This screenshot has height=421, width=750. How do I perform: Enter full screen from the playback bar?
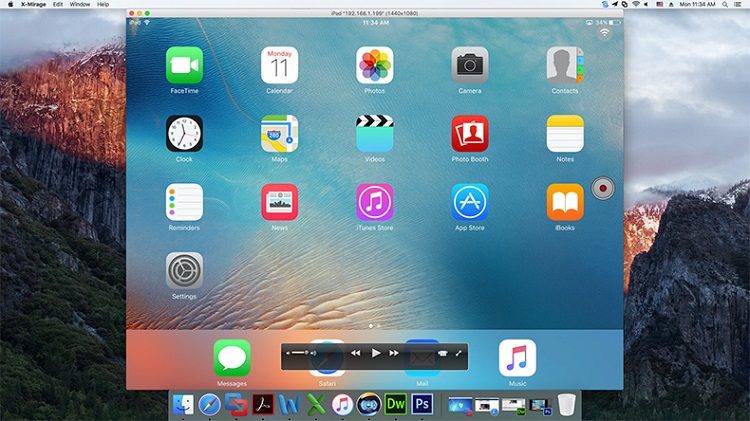coord(458,353)
